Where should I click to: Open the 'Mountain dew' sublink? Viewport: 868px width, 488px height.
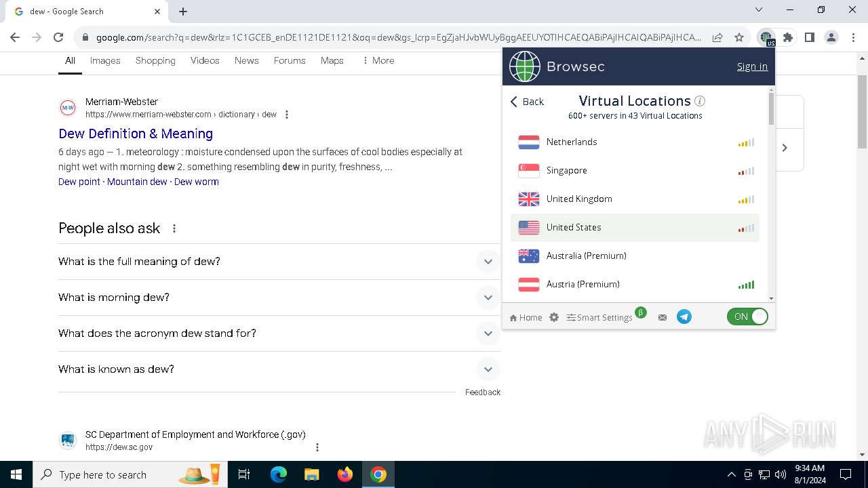tap(137, 182)
